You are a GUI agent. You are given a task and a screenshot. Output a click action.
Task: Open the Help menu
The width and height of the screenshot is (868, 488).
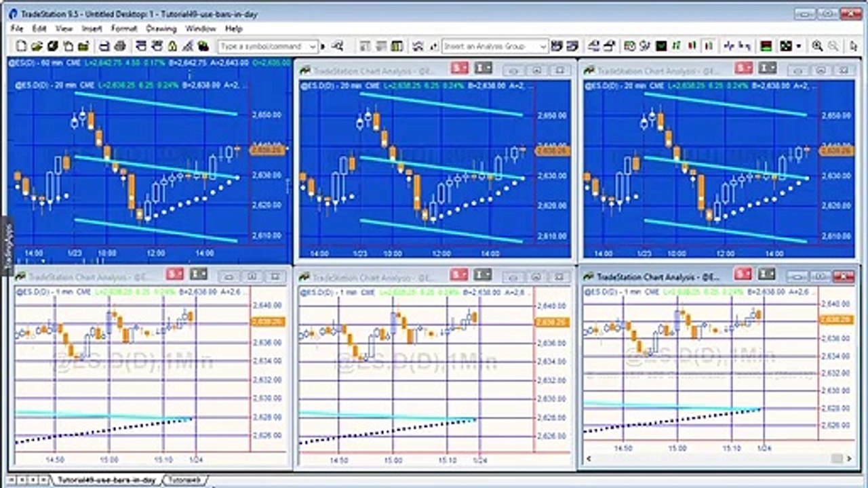point(233,28)
